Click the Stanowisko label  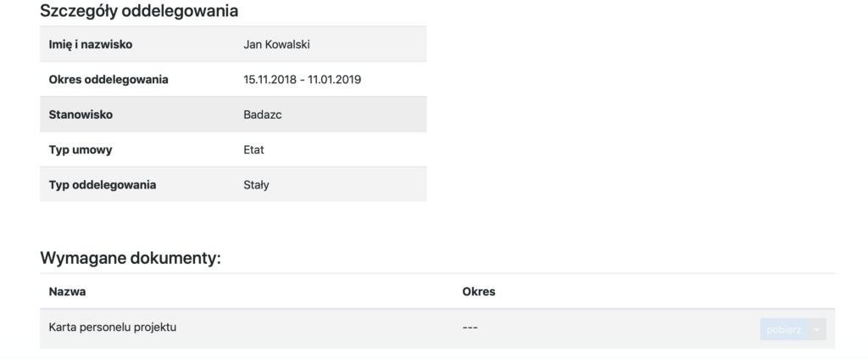pyautogui.click(x=81, y=115)
